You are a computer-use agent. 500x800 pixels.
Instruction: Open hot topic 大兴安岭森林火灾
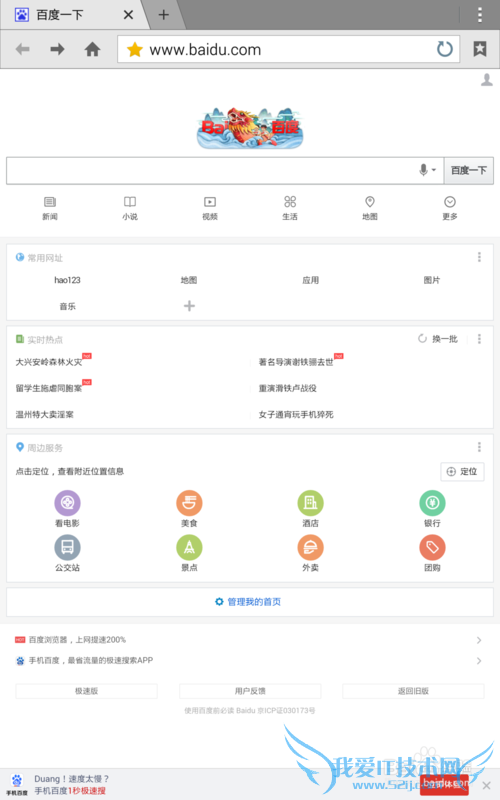coord(49,362)
